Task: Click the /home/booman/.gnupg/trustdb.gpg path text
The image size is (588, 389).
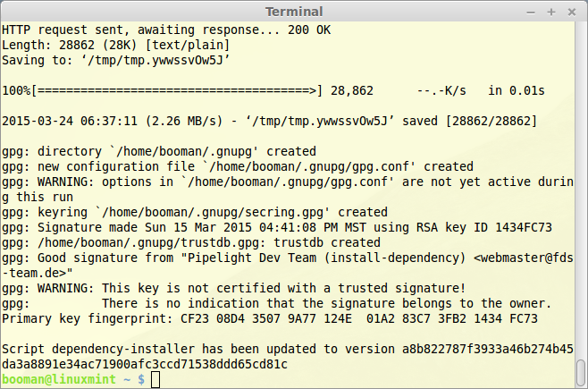Action: (x=152, y=242)
